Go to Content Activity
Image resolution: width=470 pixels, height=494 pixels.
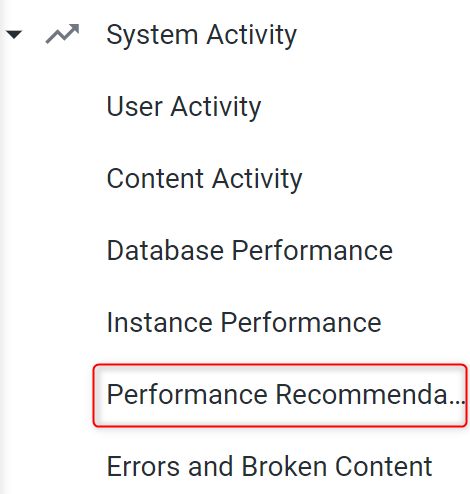(204, 179)
